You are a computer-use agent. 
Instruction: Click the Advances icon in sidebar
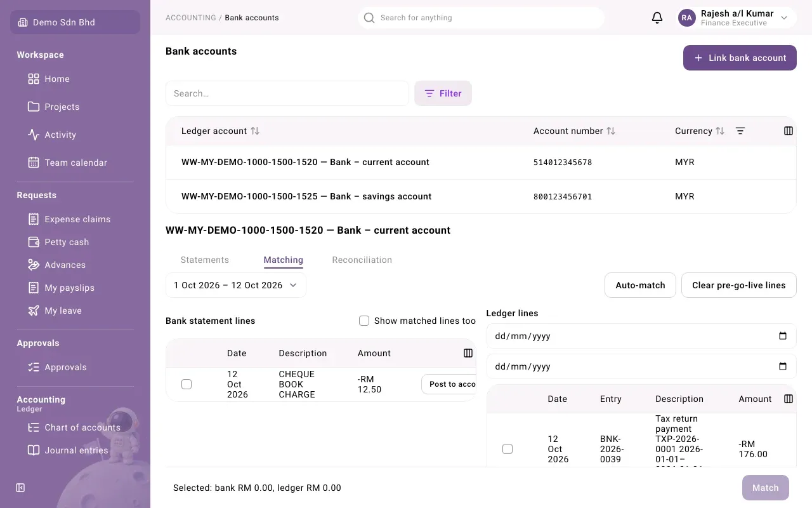(x=34, y=265)
